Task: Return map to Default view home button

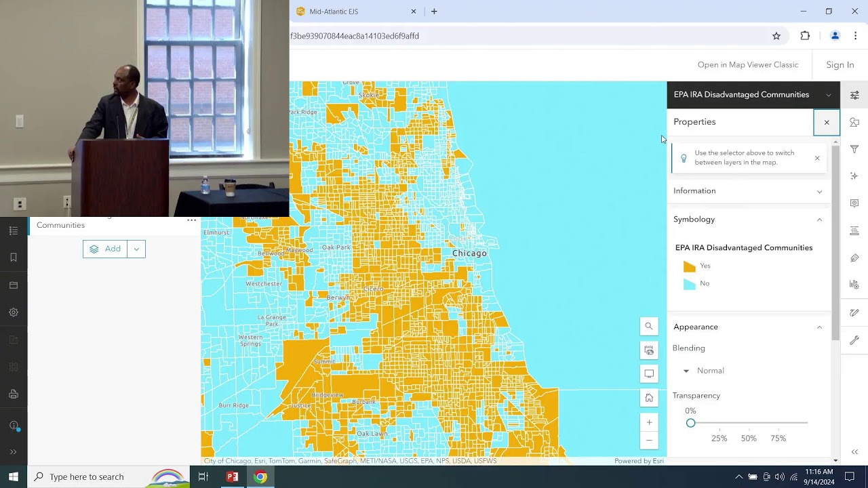Action: click(649, 398)
